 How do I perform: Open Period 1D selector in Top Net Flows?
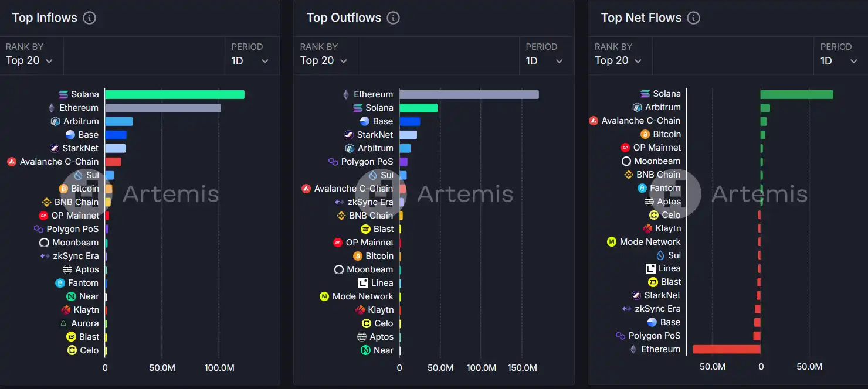tap(839, 60)
